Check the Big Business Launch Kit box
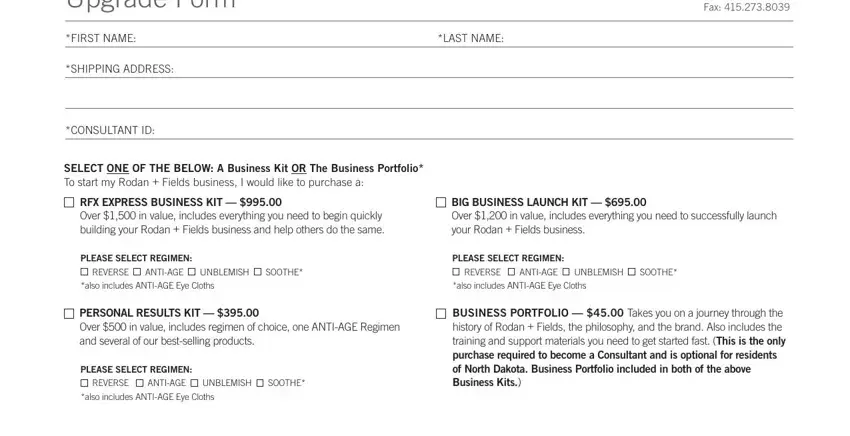The height and width of the screenshot is (436, 850). (x=441, y=202)
